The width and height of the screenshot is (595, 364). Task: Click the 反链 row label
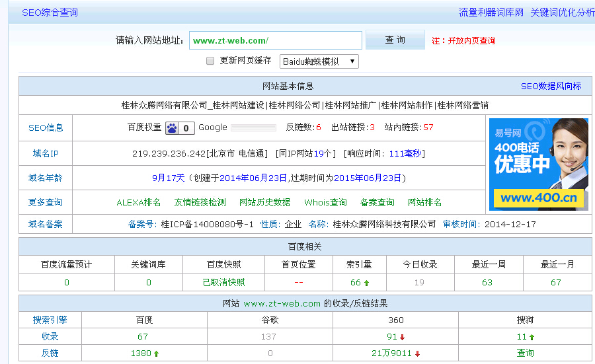(50, 353)
